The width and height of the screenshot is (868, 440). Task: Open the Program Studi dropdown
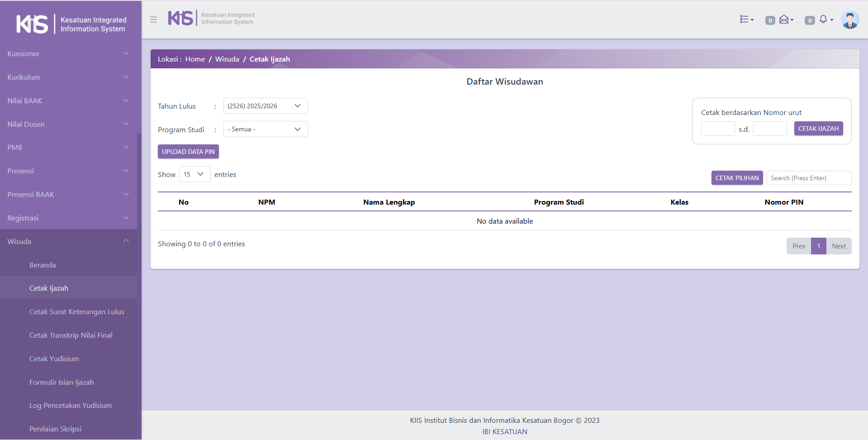pyautogui.click(x=265, y=129)
